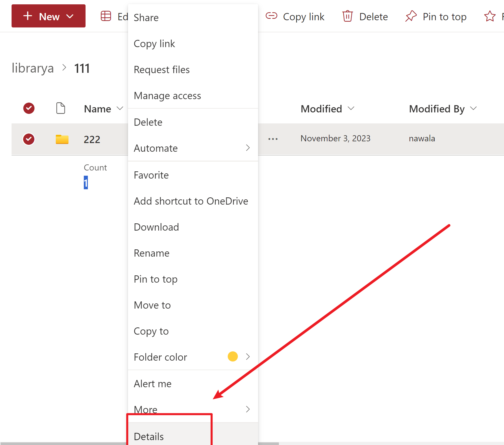Click the nawala modified by cell
The width and height of the screenshot is (504, 445).
[x=422, y=138]
